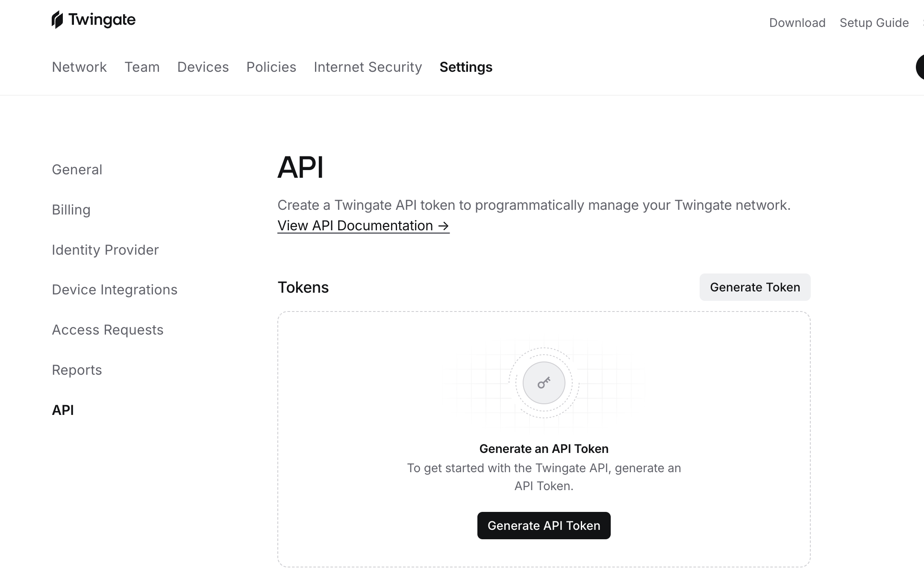This screenshot has height=576, width=924.
Task: Go to Device Integrations settings
Action: click(115, 290)
